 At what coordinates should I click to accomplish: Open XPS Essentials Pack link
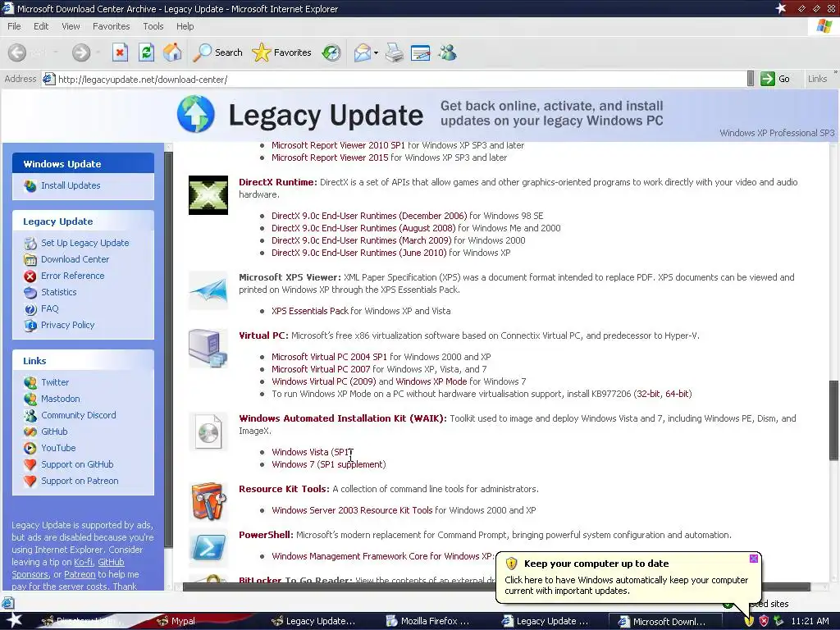coord(309,311)
